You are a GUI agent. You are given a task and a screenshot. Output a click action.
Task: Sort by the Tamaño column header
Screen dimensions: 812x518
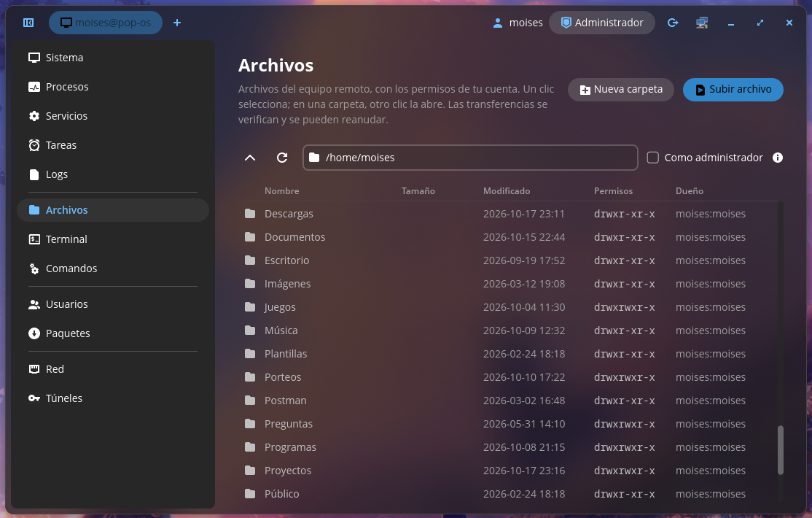pos(418,191)
